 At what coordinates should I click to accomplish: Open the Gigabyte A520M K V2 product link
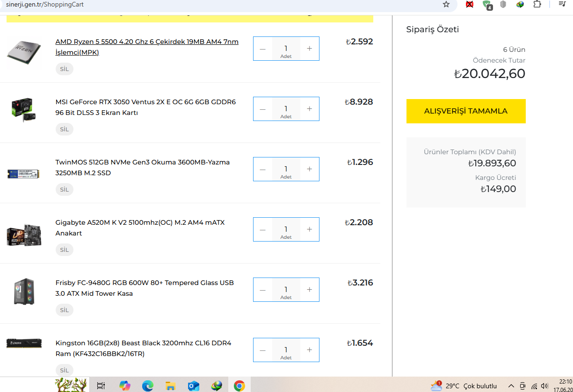pos(140,228)
